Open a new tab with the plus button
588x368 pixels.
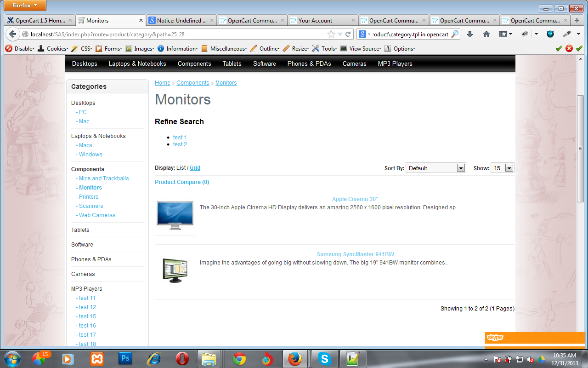(x=577, y=20)
